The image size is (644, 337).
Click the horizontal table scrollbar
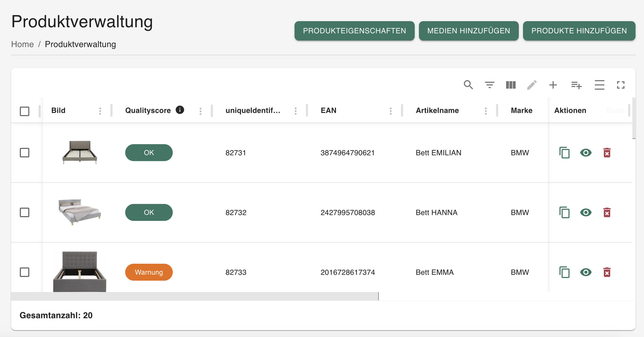(x=195, y=296)
